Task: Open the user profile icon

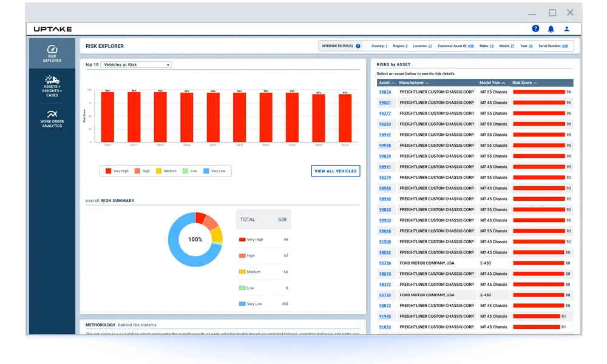Action: [x=566, y=29]
